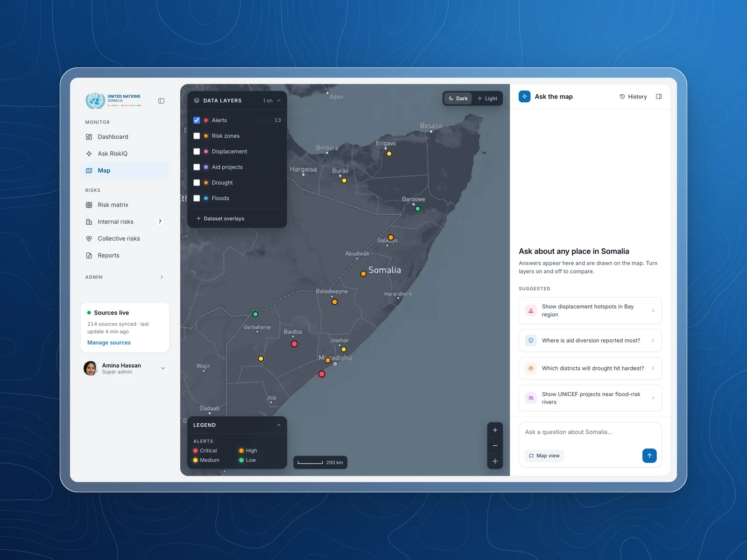
Task: Collapse the Ask the map side panel icon
Action: tap(659, 97)
